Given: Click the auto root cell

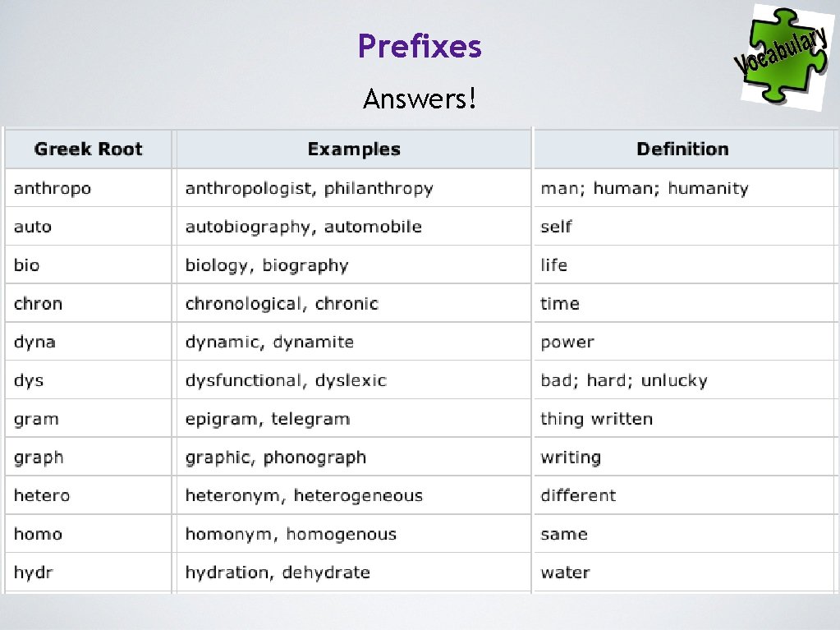Looking at the screenshot, I should click(x=33, y=227).
